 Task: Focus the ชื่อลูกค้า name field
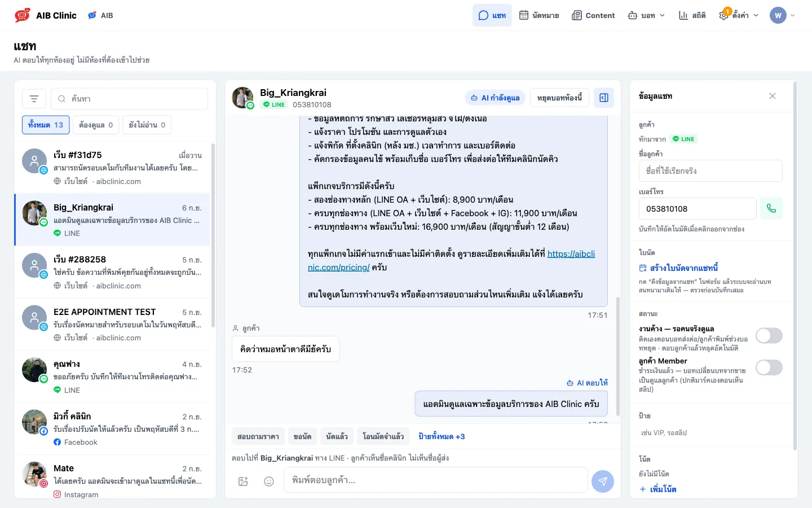pos(710,170)
